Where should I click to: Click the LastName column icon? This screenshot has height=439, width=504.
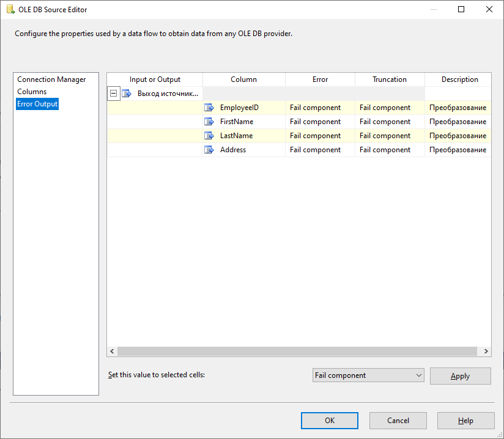click(x=209, y=136)
